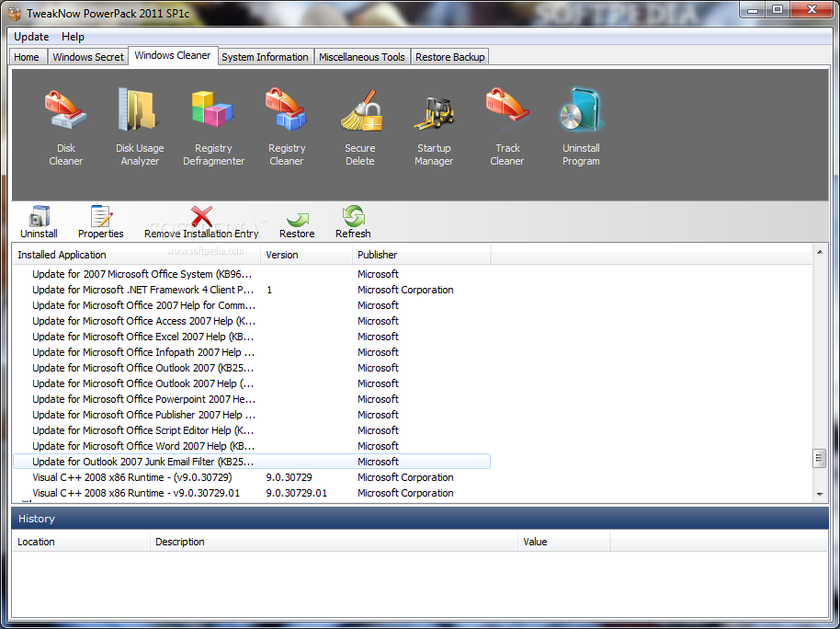This screenshot has height=629, width=840.
Task: Show Properties of selected application
Action: (101, 222)
